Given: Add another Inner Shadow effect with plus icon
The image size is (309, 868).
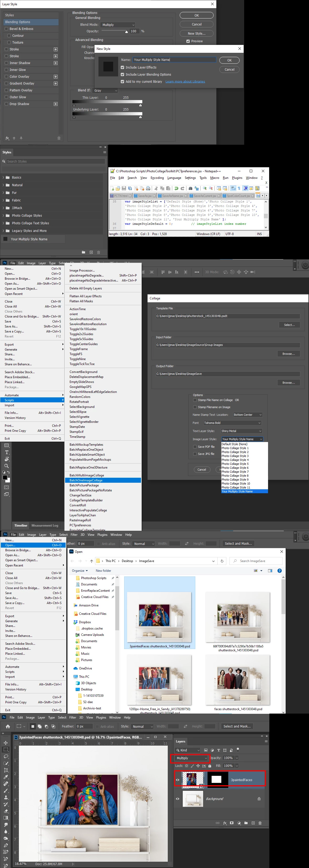Looking at the screenshot, I should tap(56, 63).
